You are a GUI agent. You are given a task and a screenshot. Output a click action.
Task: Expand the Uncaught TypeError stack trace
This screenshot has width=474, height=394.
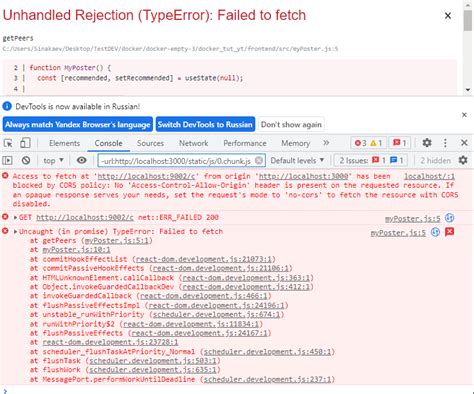point(15,232)
